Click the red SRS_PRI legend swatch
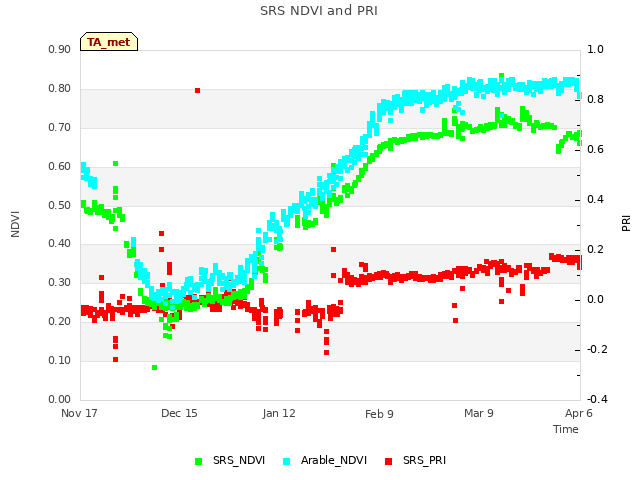640x480 pixels. (x=389, y=462)
